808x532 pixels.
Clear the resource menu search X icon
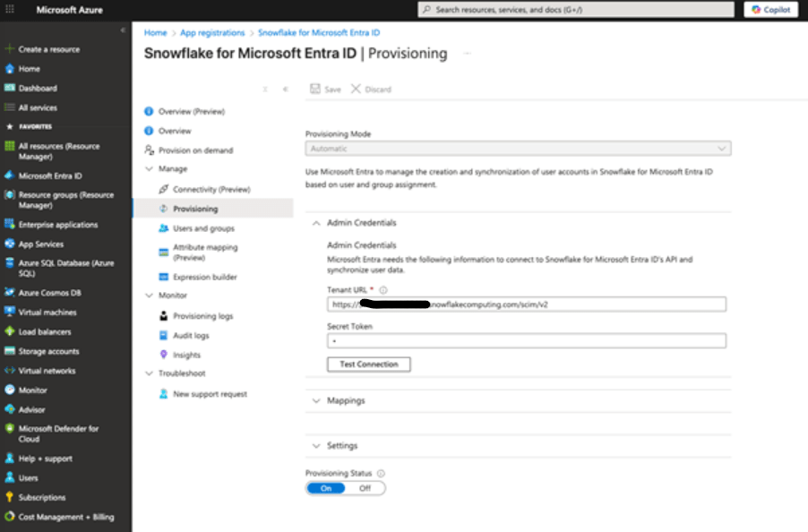pos(265,89)
